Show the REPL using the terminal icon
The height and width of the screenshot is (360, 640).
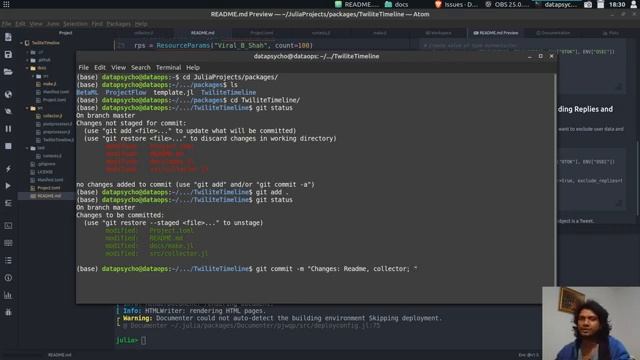pyautogui.click(x=8, y=225)
